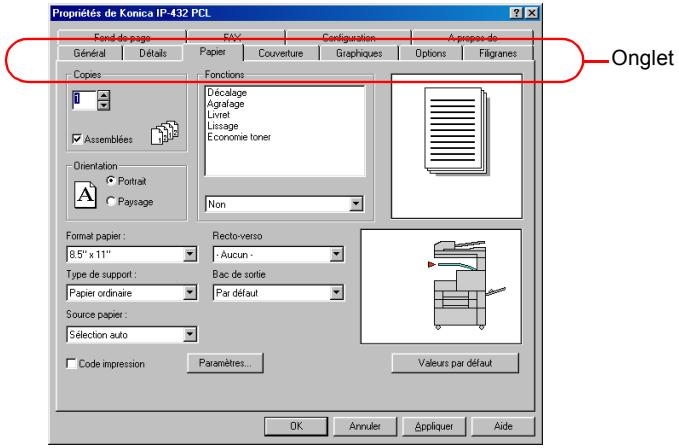The image size is (679, 448).
Task: Open the Source papier dropdown
Action: coord(190,334)
